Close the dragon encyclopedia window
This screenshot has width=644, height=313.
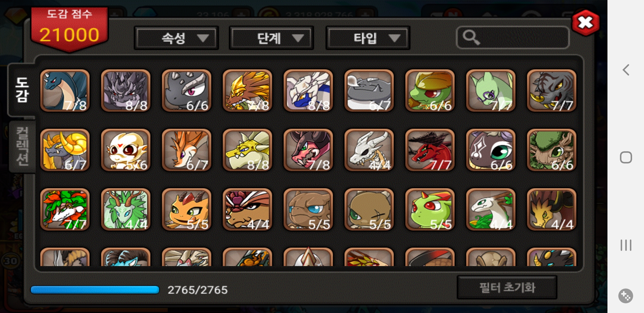[x=586, y=23]
